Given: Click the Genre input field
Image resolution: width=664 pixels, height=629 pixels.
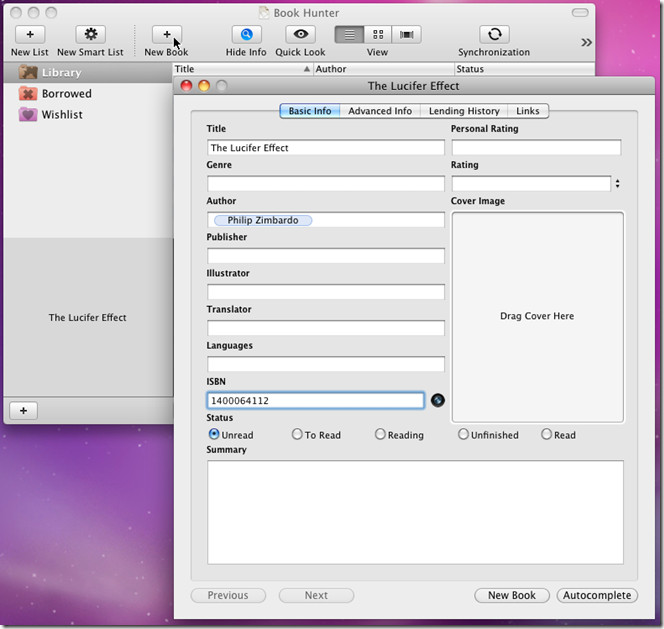Looking at the screenshot, I should coord(326,184).
